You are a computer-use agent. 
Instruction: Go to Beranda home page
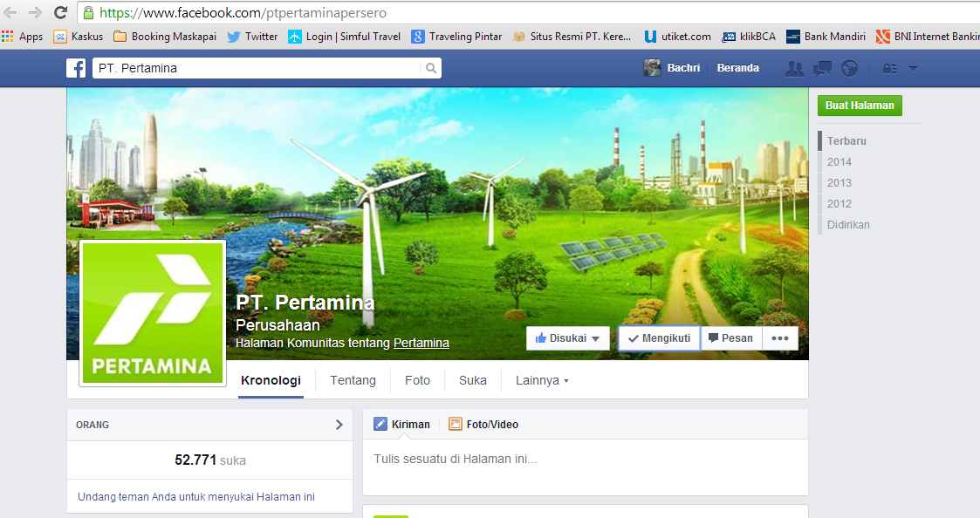click(738, 68)
